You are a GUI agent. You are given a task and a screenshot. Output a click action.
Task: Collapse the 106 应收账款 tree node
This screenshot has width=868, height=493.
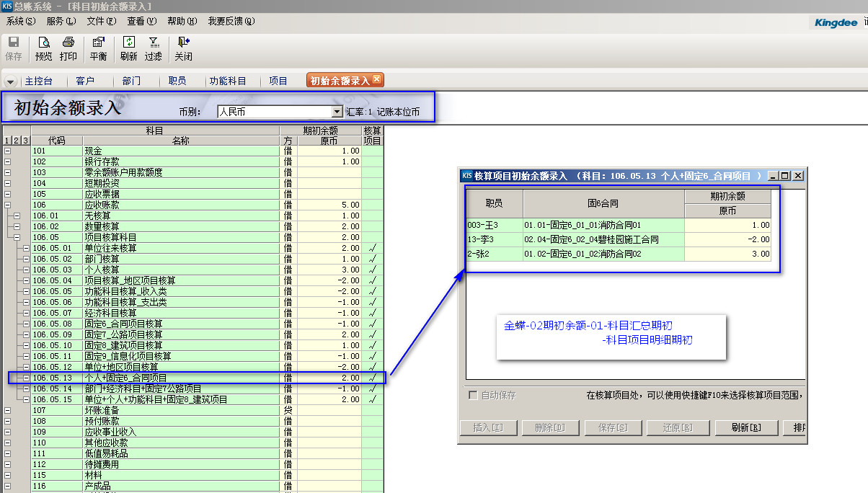coord(8,205)
